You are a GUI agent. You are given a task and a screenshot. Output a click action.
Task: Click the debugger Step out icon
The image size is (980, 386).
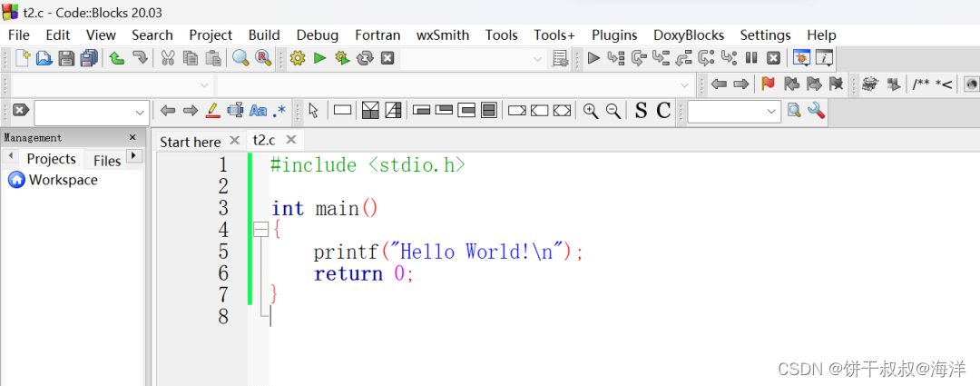(684, 58)
